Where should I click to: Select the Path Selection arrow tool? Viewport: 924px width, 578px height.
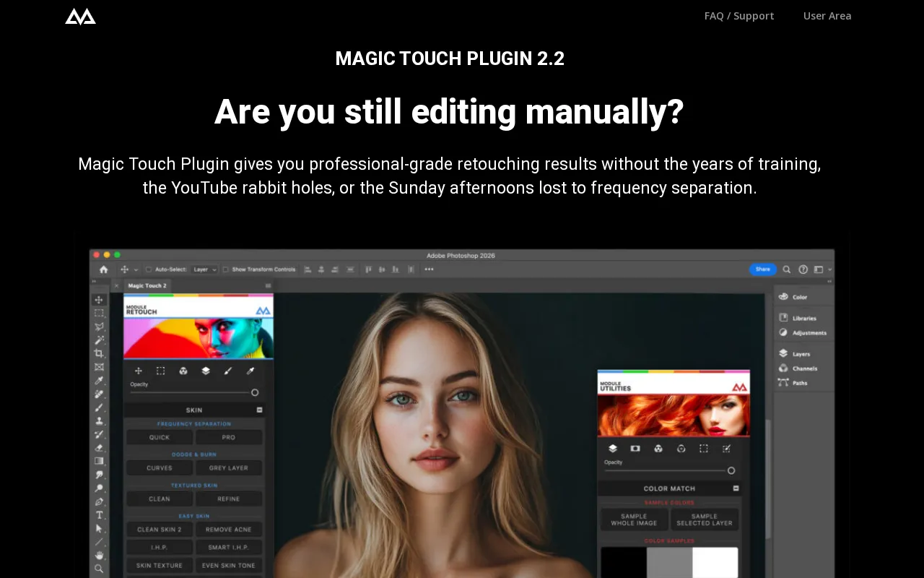(99, 528)
